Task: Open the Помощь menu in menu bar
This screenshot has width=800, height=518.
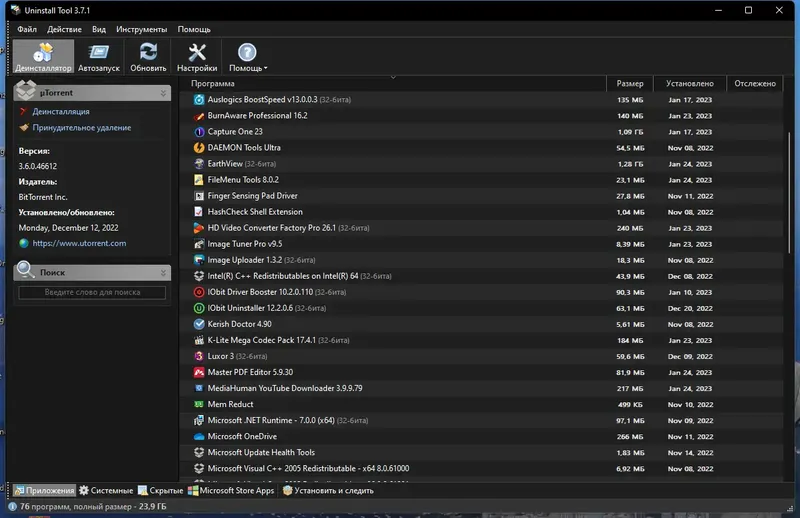Action: (194, 29)
